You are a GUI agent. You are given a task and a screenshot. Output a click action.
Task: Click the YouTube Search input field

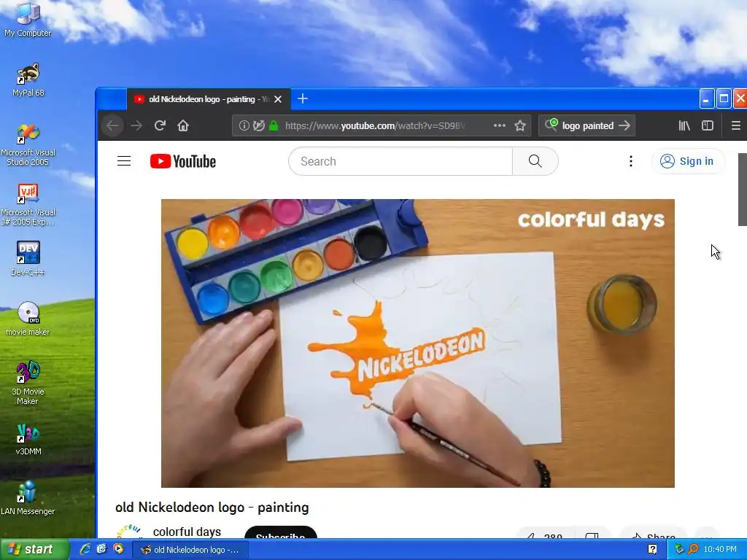[400, 161]
